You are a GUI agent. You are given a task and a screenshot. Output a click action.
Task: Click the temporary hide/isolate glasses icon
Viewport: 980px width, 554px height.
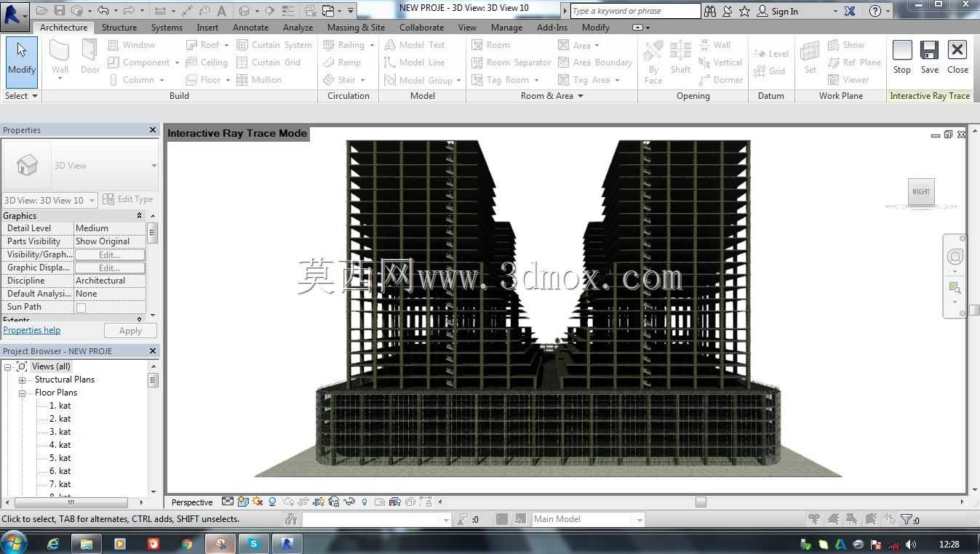349,502
